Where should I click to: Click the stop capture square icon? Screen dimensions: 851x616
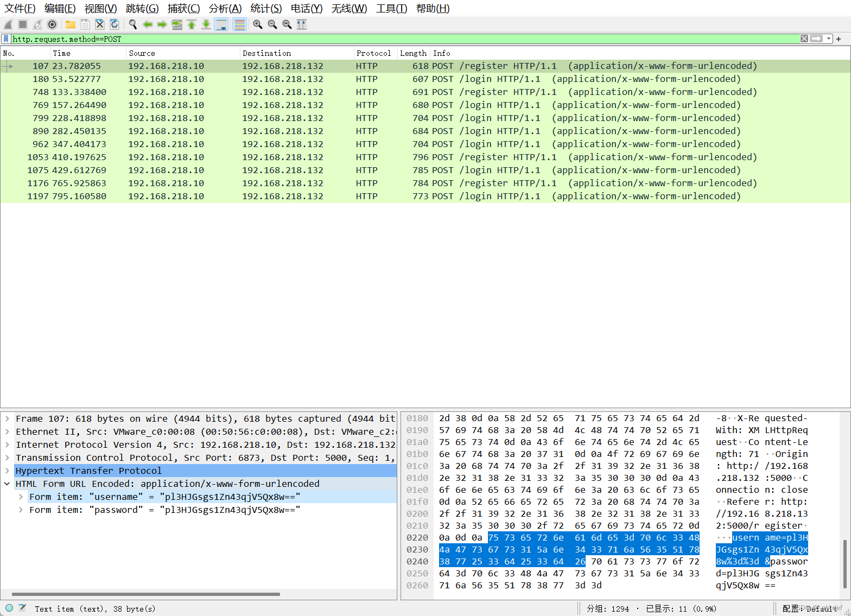(23, 24)
